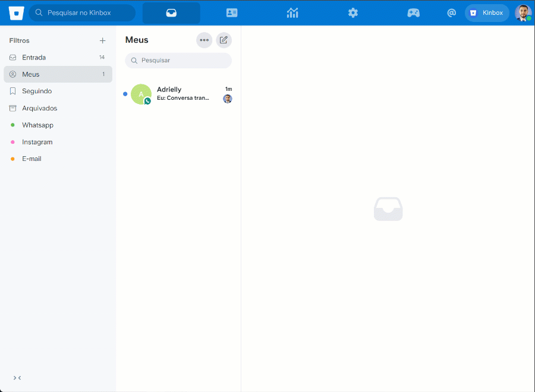
Task: Click the mentions @ icon
Action: click(x=451, y=13)
